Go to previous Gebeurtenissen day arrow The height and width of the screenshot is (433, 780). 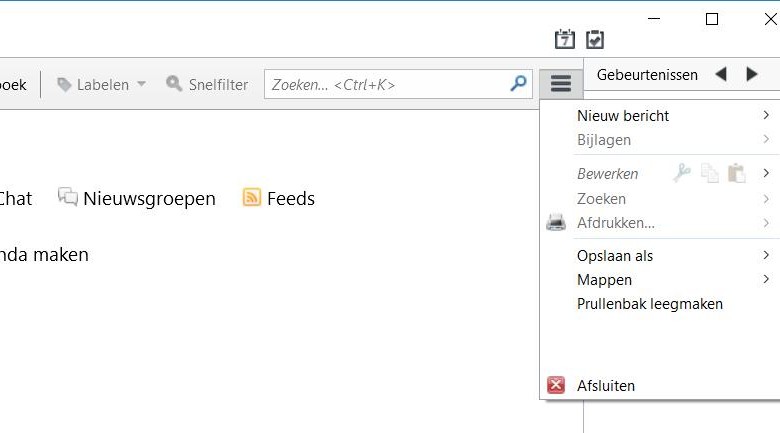[x=721, y=75]
